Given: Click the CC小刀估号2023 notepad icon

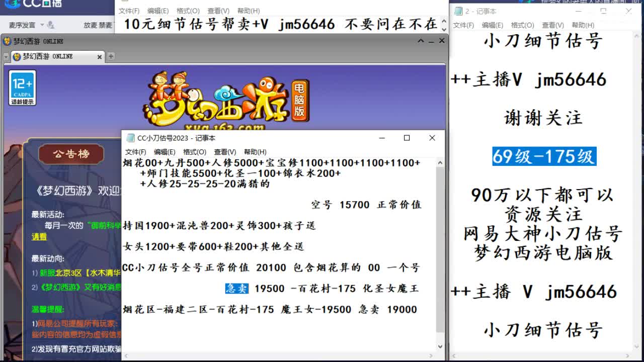Looking at the screenshot, I should (130, 138).
